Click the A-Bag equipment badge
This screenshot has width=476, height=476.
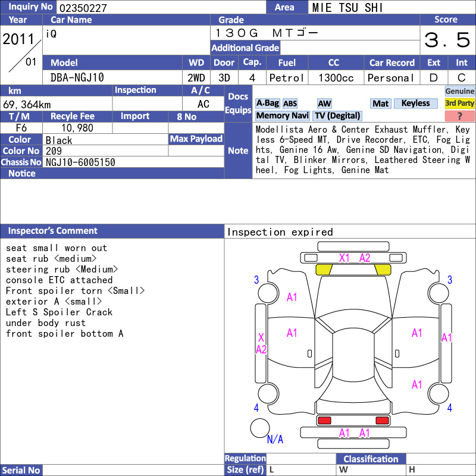267,103
